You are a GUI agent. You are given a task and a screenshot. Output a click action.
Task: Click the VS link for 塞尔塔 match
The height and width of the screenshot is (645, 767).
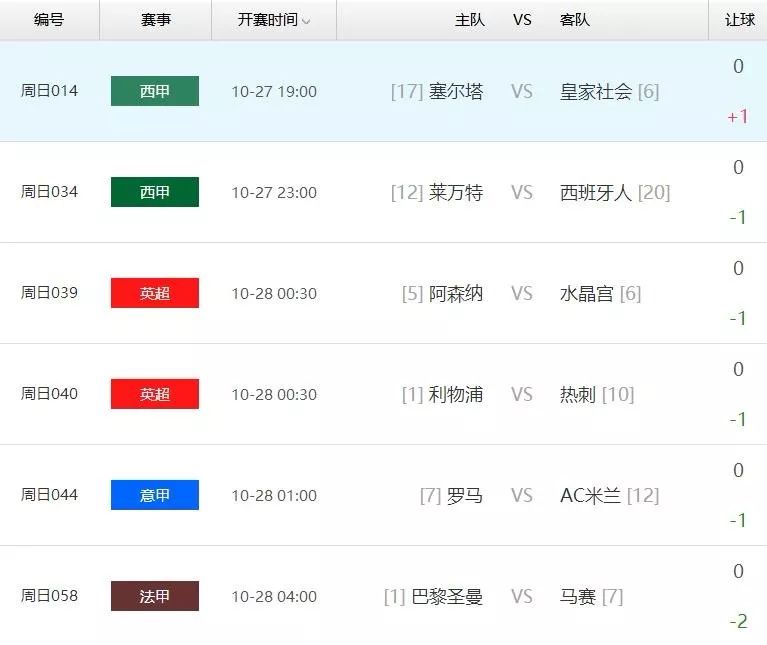pyautogui.click(x=522, y=91)
